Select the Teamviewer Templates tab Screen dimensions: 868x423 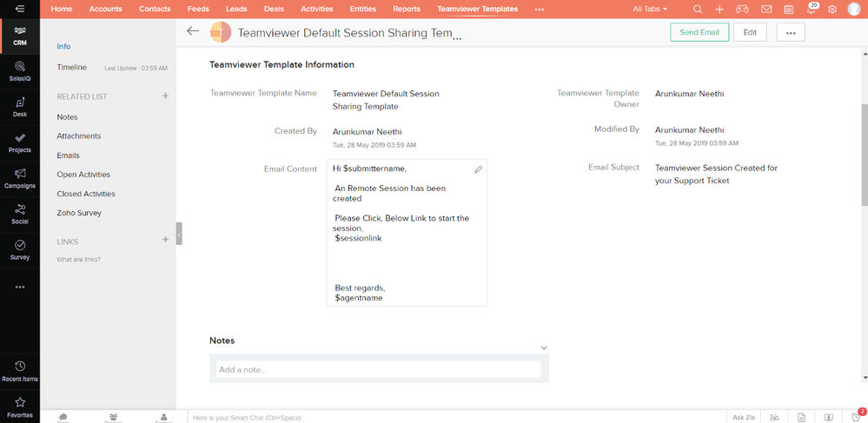477,9
